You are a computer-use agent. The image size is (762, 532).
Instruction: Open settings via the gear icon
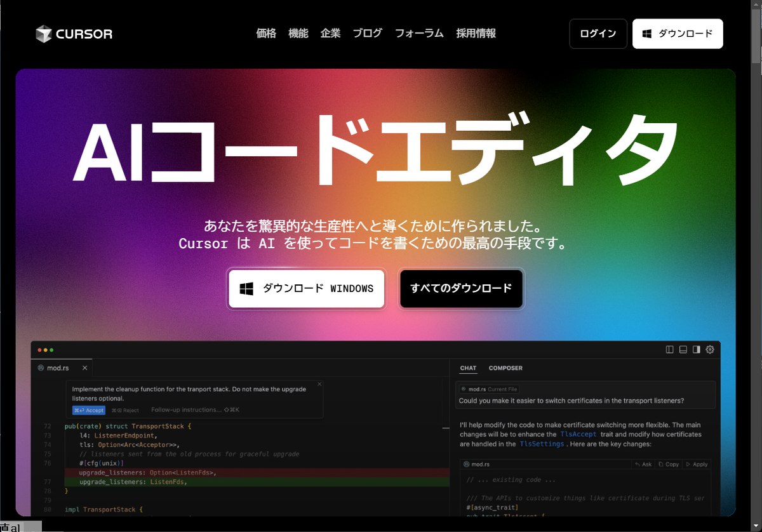pos(710,350)
